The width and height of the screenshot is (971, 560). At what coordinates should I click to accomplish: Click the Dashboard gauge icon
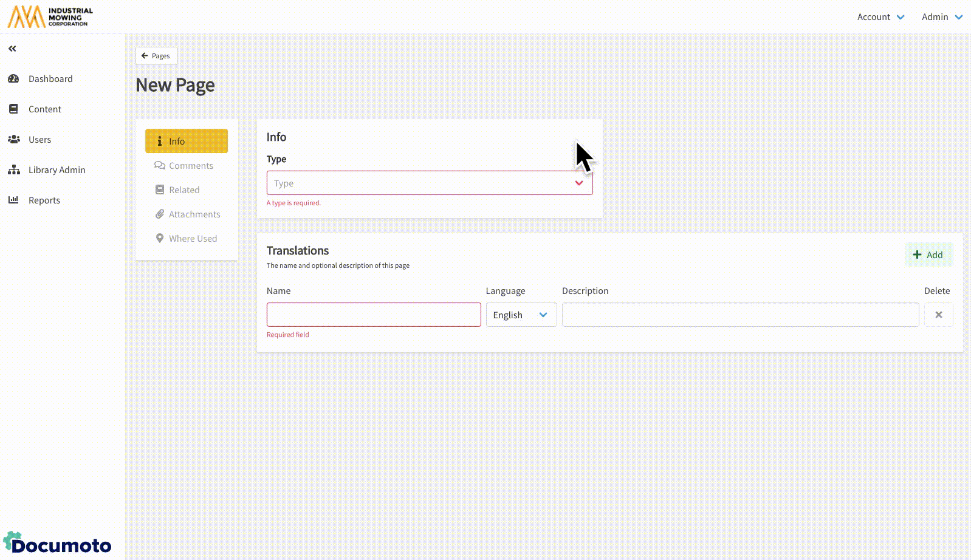(13, 79)
